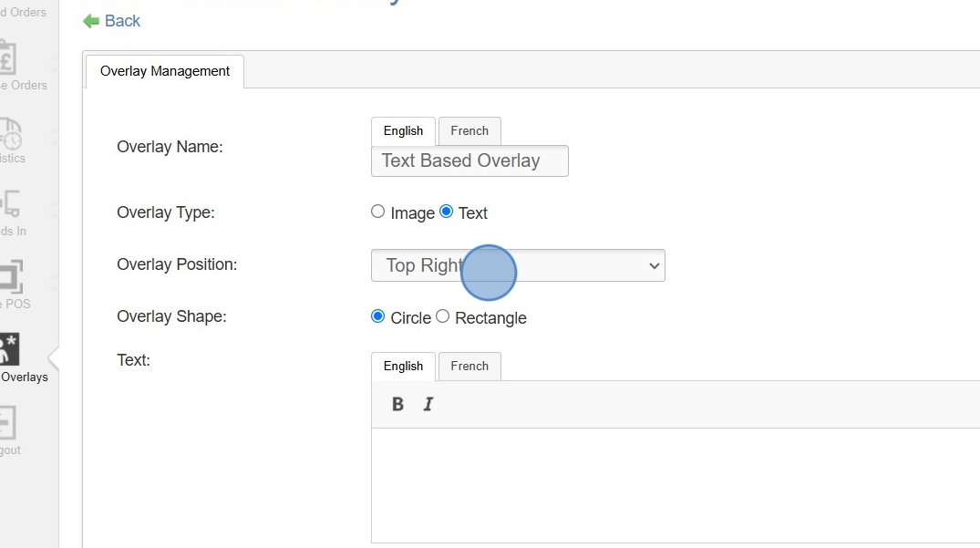
Task: Click the Overlay Name input field
Action: (469, 161)
